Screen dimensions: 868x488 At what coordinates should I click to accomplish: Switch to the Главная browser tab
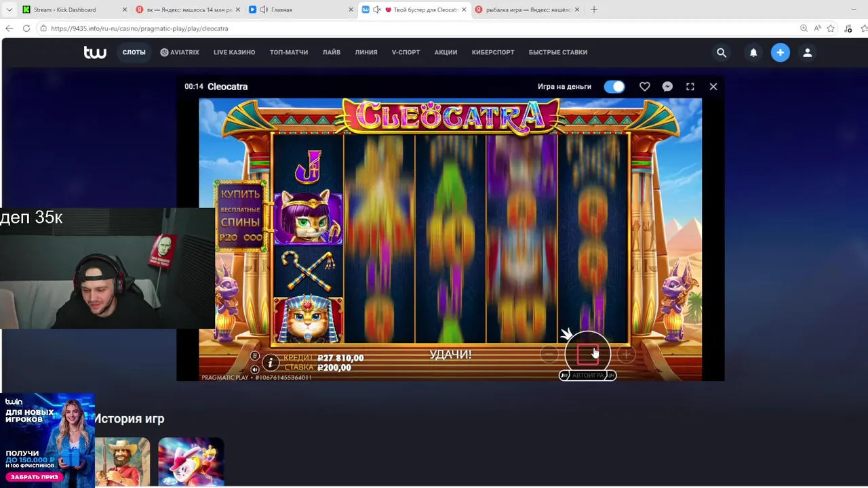[x=300, y=9]
